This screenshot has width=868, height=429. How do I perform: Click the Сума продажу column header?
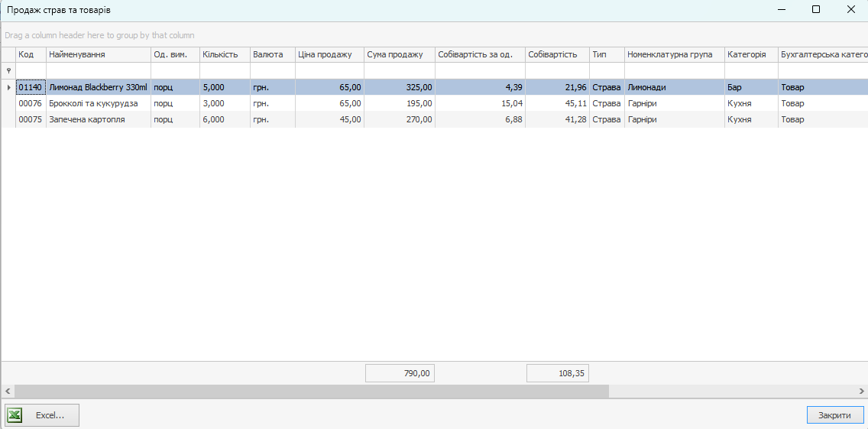(x=399, y=54)
